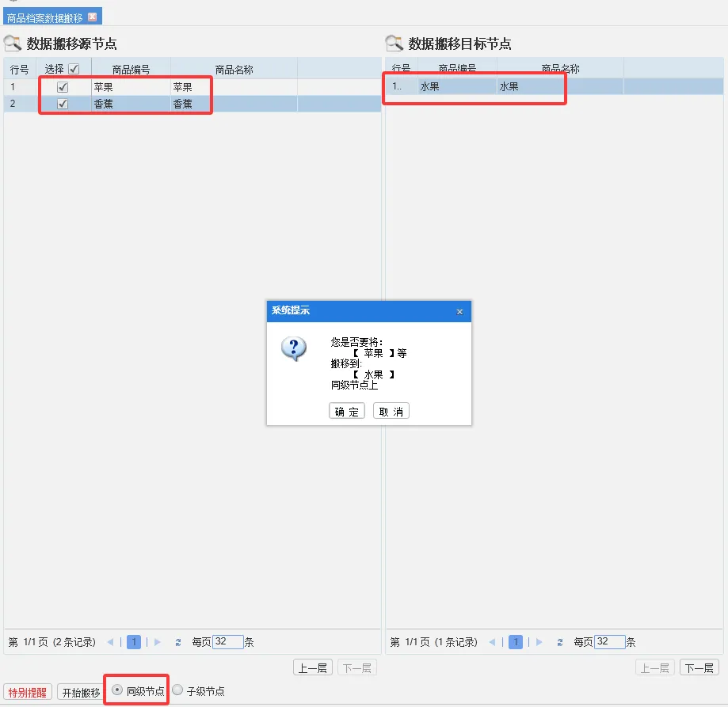The width and height of the screenshot is (728, 707).
Task: Open the 特别提醒 notice
Action: 27,692
